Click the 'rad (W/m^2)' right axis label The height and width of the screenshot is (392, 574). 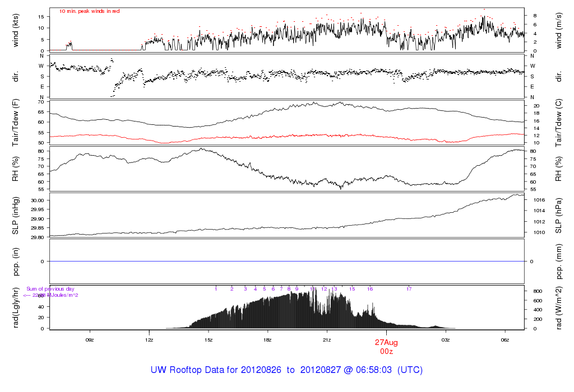point(558,307)
